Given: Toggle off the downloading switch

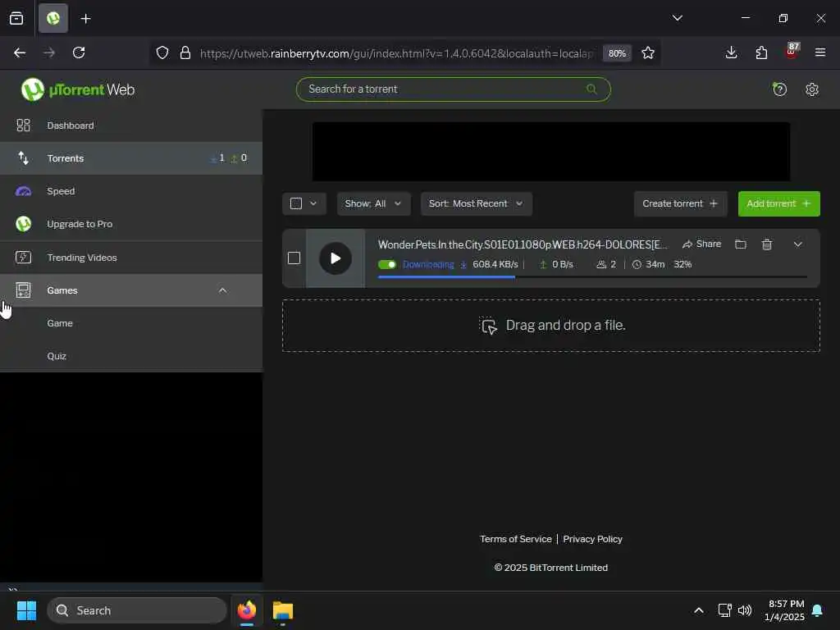Looking at the screenshot, I should pyautogui.click(x=387, y=265).
